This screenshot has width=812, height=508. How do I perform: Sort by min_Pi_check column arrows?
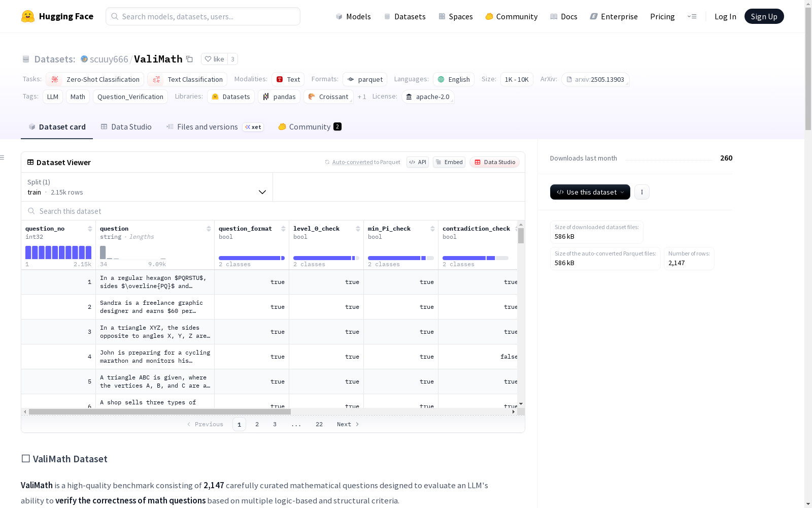click(432, 229)
